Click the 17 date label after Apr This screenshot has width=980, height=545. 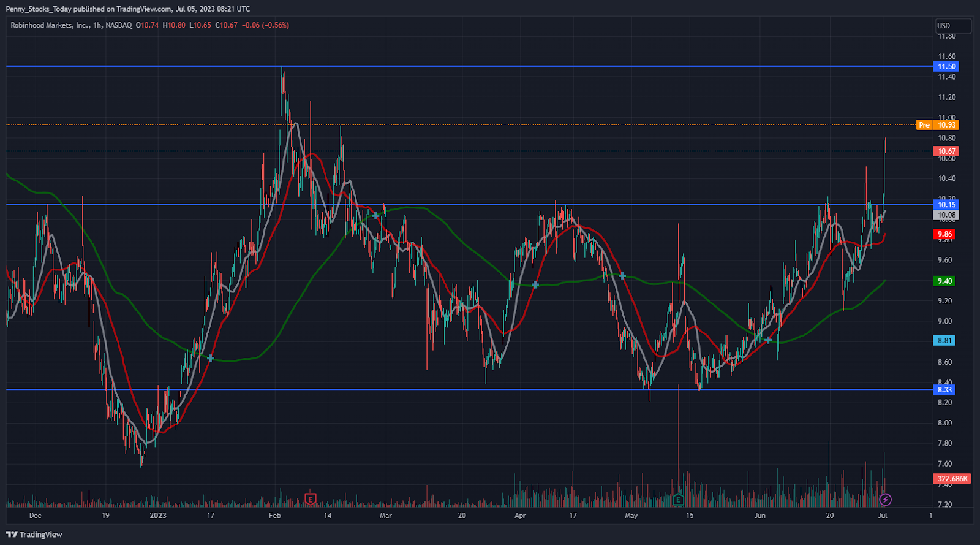point(573,516)
